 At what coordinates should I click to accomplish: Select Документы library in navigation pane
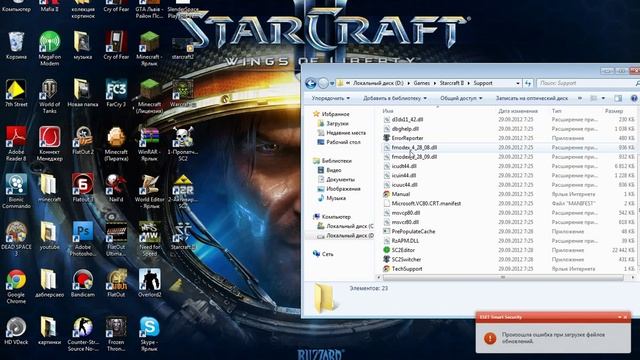coord(336,180)
